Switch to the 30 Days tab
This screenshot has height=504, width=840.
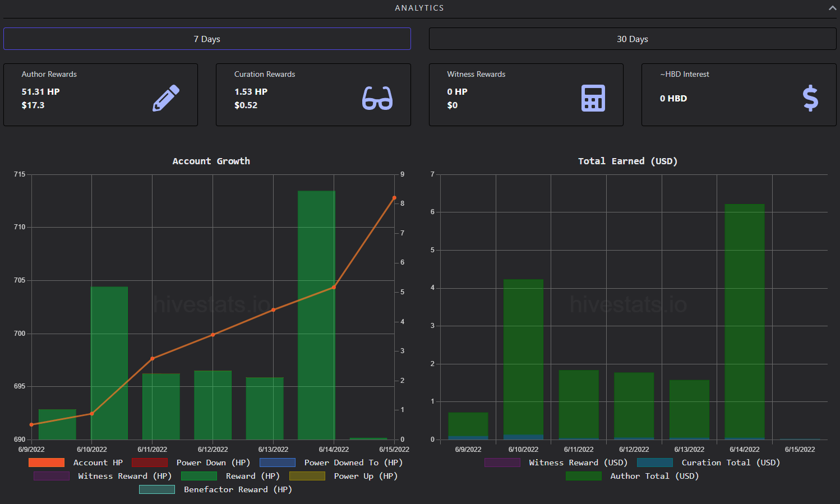pyautogui.click(x=633, y=39)
